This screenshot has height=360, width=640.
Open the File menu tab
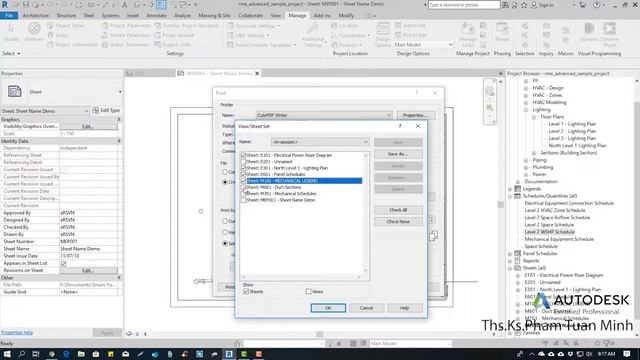pyautogui.click(x=9, y=16)
